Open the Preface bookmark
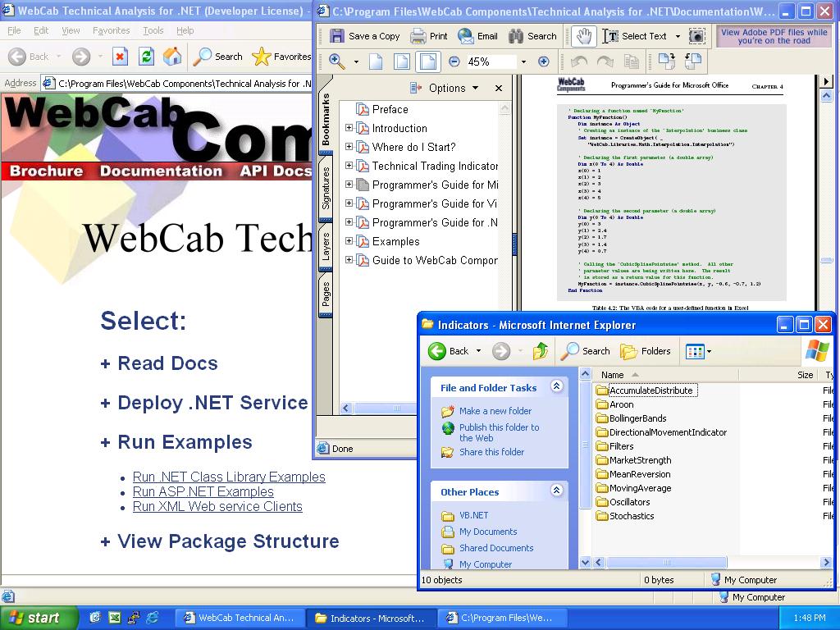Image resolution: width=840 pixels, height=630 pixels. (390, 109)
